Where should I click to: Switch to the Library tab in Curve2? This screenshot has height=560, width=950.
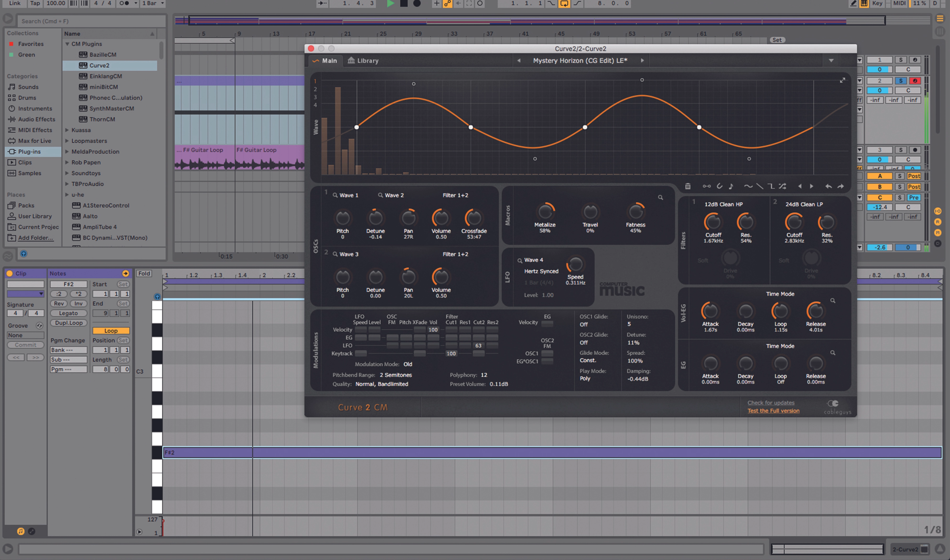point(363,60)
